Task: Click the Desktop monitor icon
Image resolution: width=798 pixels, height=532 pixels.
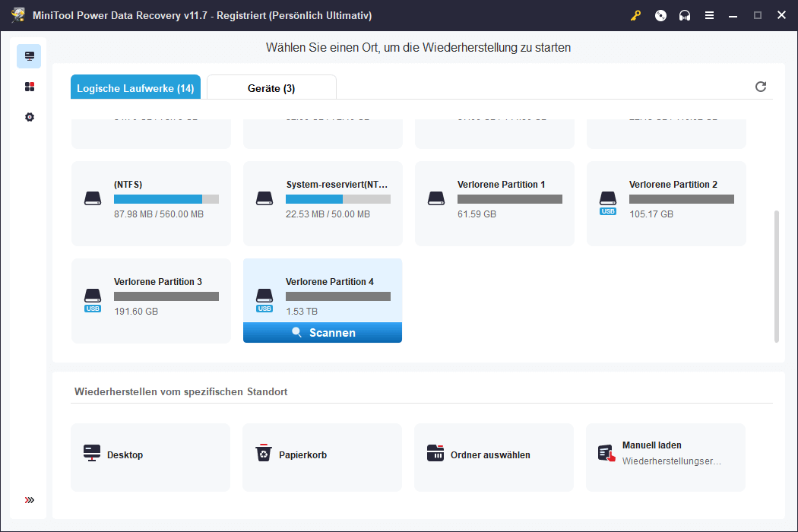Action: [92, 453]
